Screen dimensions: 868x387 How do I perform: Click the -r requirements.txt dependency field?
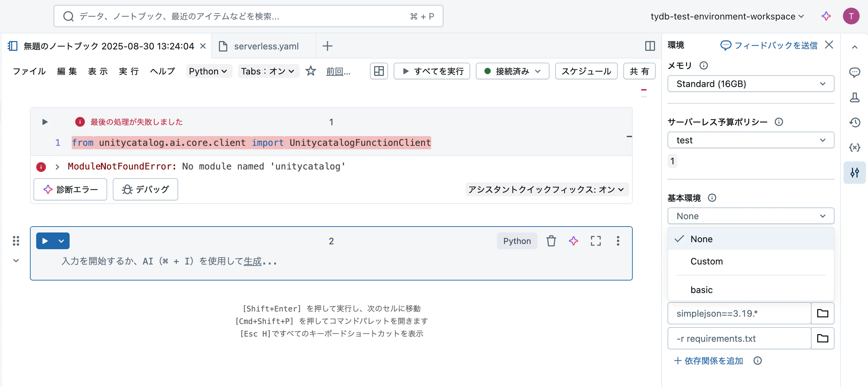coord(739,338)
